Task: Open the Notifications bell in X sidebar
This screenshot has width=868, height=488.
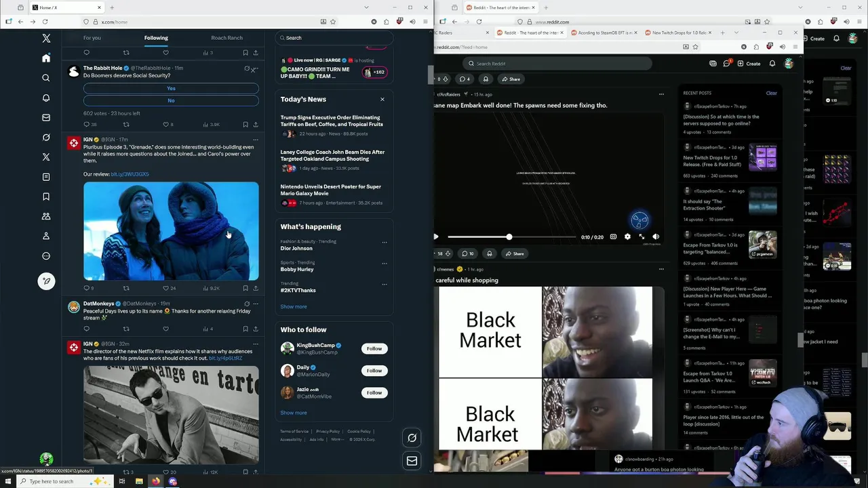Action: (x=46, y=98)
